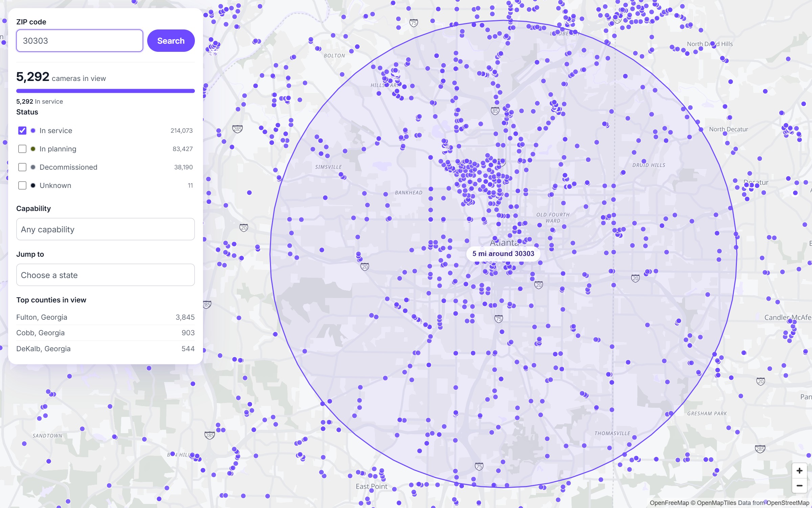Click the '5 mi around 30303' map label

[503, 254]
